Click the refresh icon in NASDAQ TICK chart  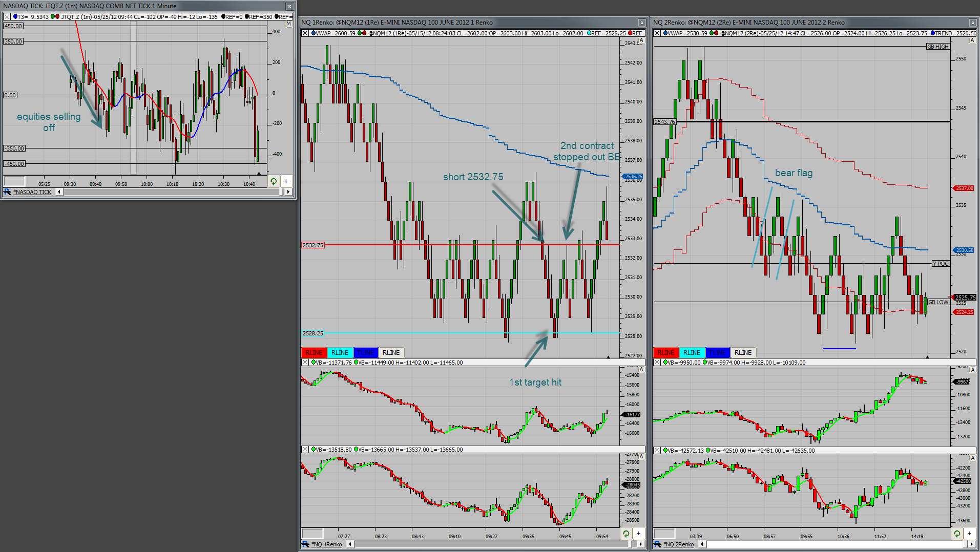[274, 181]
